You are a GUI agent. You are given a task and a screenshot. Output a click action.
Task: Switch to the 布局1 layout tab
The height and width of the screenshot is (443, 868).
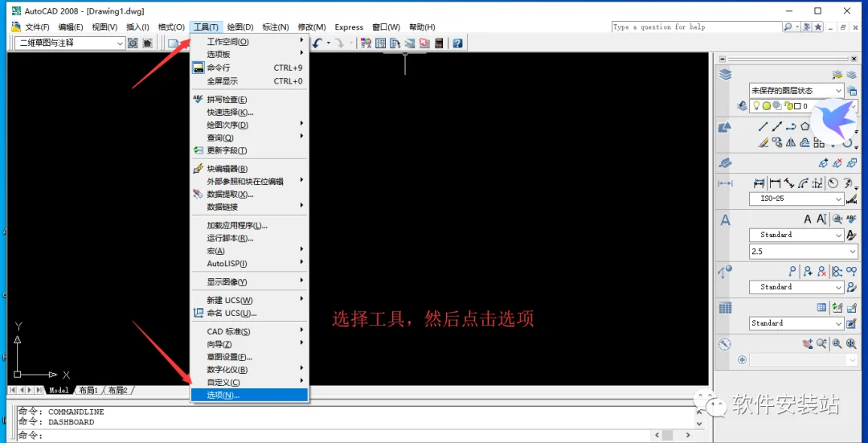coord(88,391)
